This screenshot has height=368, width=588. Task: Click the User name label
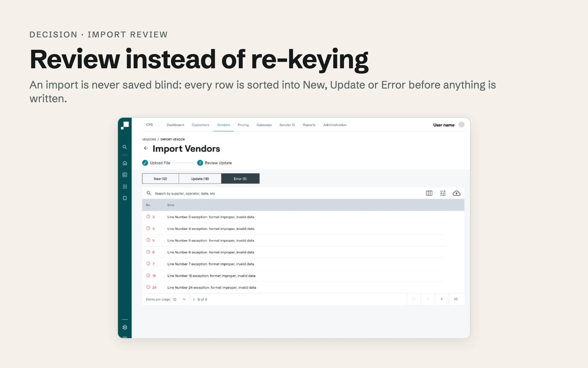pyautogui.click(x=444, y=125)
